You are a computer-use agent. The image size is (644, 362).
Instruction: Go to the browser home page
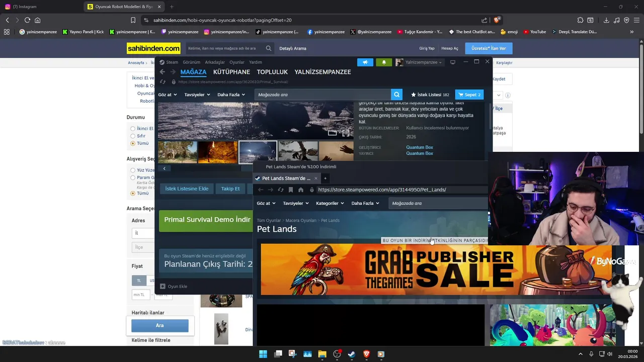37,20
